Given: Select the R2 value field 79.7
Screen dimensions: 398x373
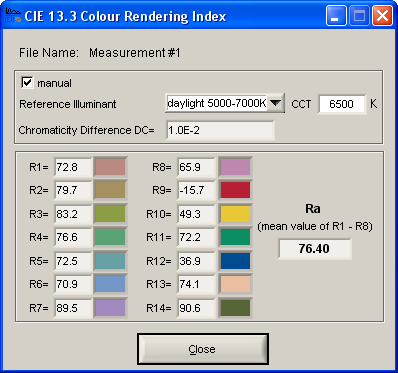Looking at the screenshot, I should [x=73, y=190].
